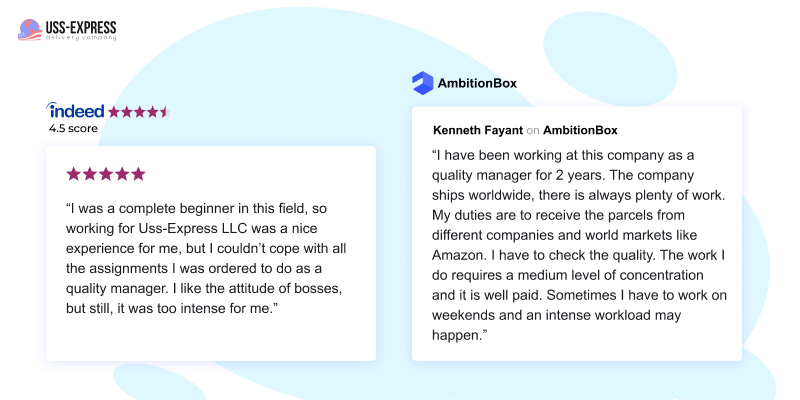The image size is (800, 400).
Task: Click AmbitionBox link next to Kenneth Fayant
Action: pyautogui.click(x=580, y=130)
